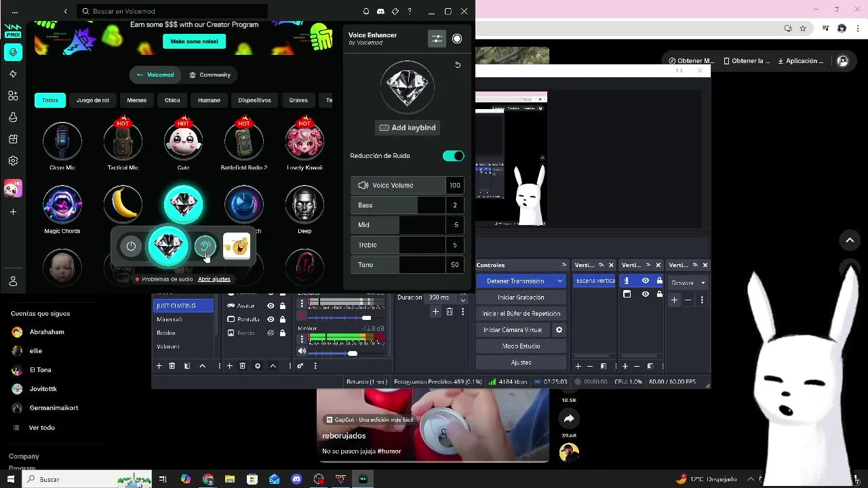Click Modo Estudio button in OBS

click(x=521, y=346)
